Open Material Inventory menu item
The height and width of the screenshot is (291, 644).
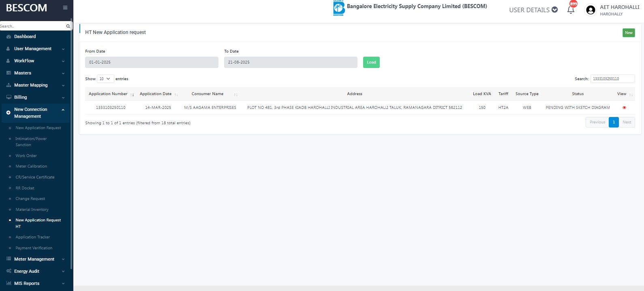pyautogui.click(x=32, y=210)
